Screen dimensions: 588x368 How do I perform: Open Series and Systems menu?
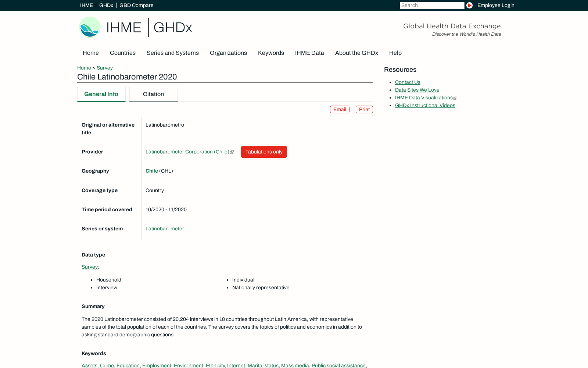tap(173, 53)
